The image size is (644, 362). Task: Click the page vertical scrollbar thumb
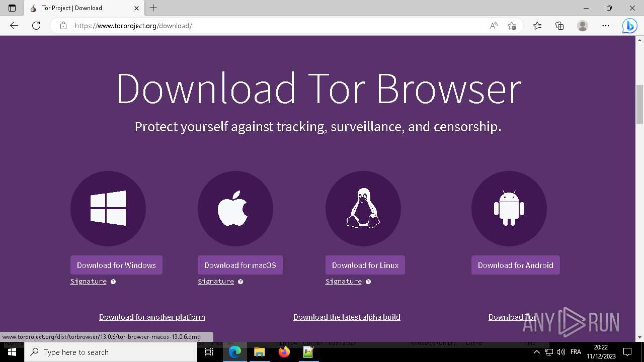pos(639,105)
